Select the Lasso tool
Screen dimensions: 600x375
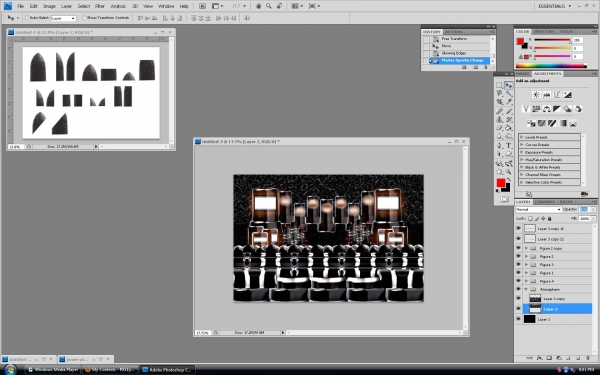click(x=500, y=93)
